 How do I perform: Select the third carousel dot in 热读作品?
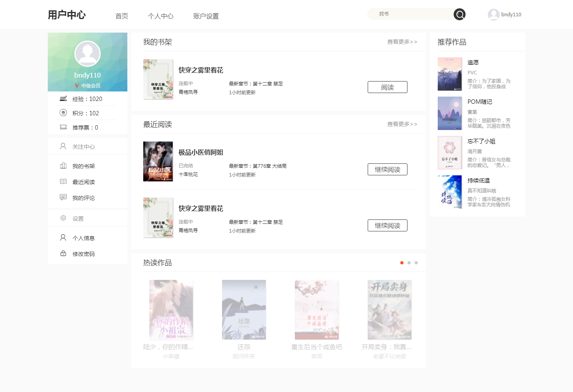(x=416, y=263)
